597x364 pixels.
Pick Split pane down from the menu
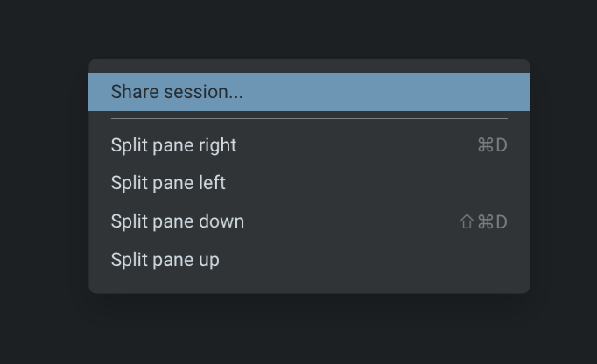coord(178,221)
